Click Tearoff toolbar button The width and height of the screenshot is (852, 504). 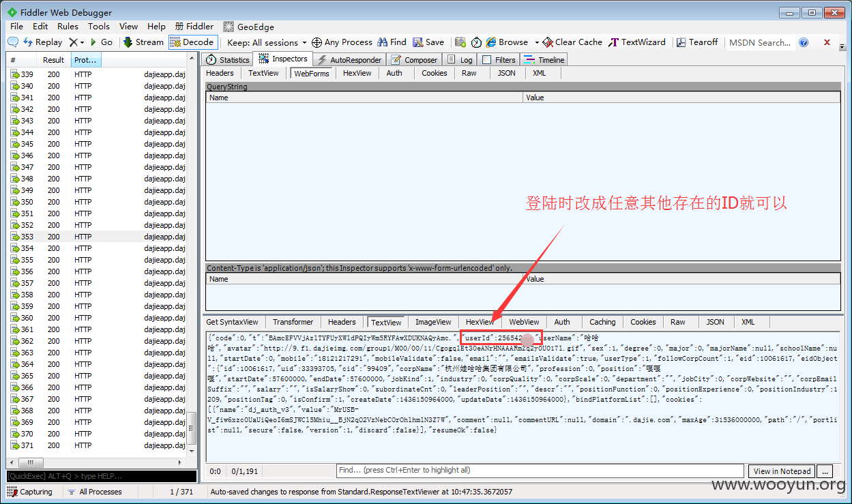click(x=697, y=42)
